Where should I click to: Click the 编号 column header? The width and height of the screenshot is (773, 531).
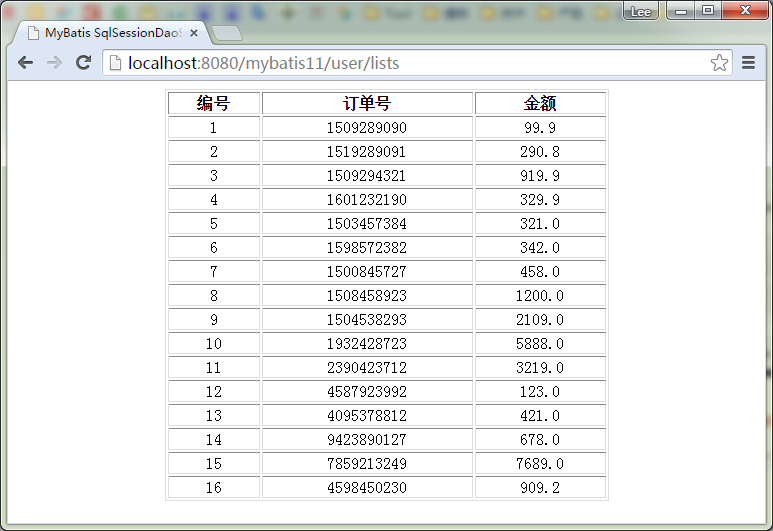click(x=213, y=104)
